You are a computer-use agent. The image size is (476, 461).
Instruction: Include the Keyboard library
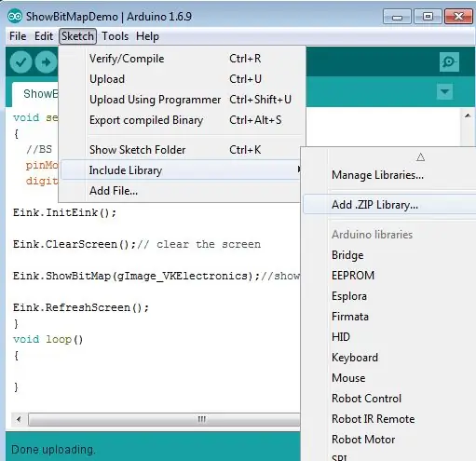[x=355, y=358]
